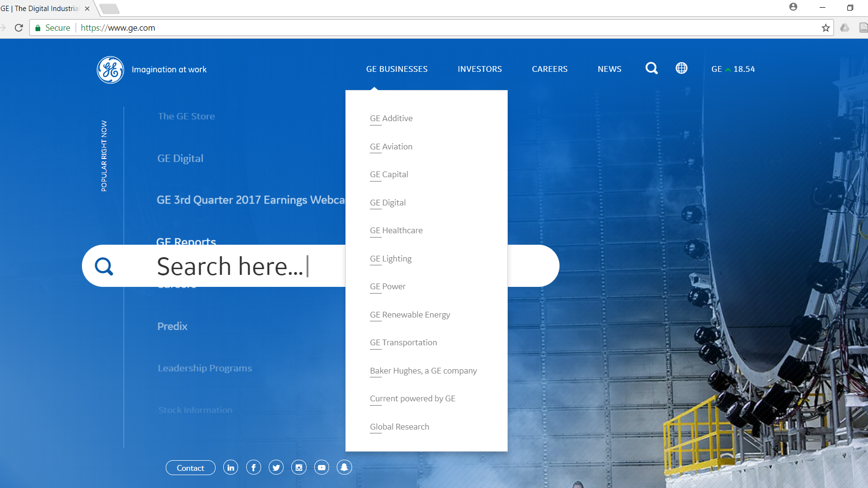868x488 pixels.
Task: Open Current powered by GE
Action: click(x=412, y=398)
